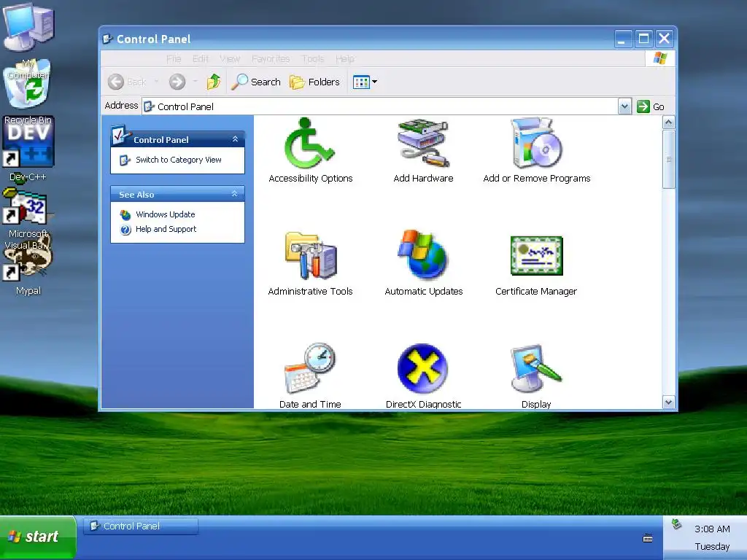Open the Help menu
The image size is (747, 560).
click(345, 59)
